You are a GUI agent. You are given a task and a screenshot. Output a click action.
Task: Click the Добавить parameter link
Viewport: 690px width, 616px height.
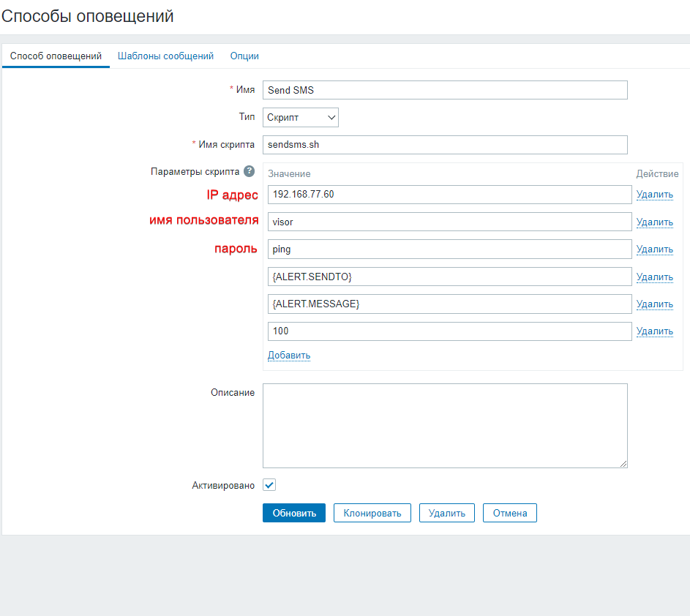coord(289,356)
